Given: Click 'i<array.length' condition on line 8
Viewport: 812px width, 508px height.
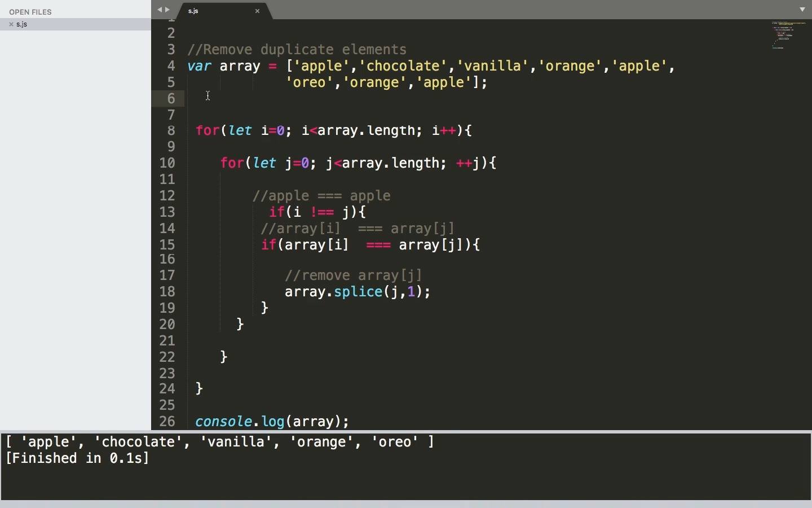Looking at the screenshot, I should pyautogui.click(x=361, y=131).
